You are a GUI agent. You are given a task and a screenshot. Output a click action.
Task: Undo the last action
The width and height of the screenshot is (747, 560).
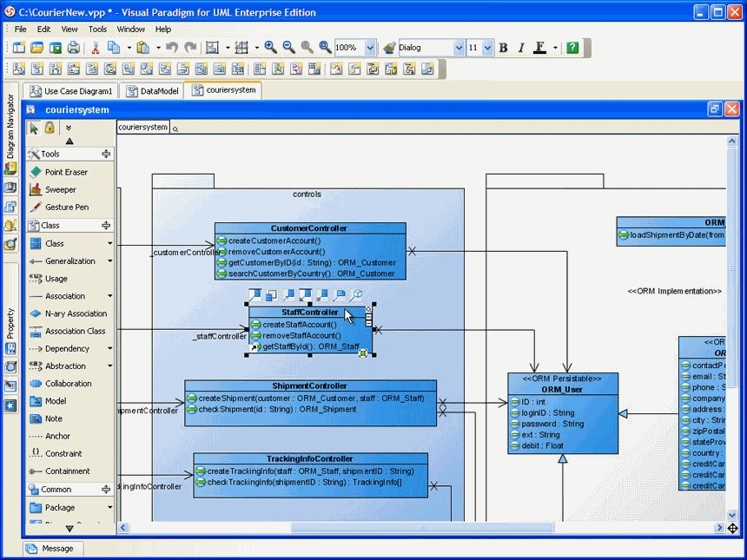coord(172,47)
